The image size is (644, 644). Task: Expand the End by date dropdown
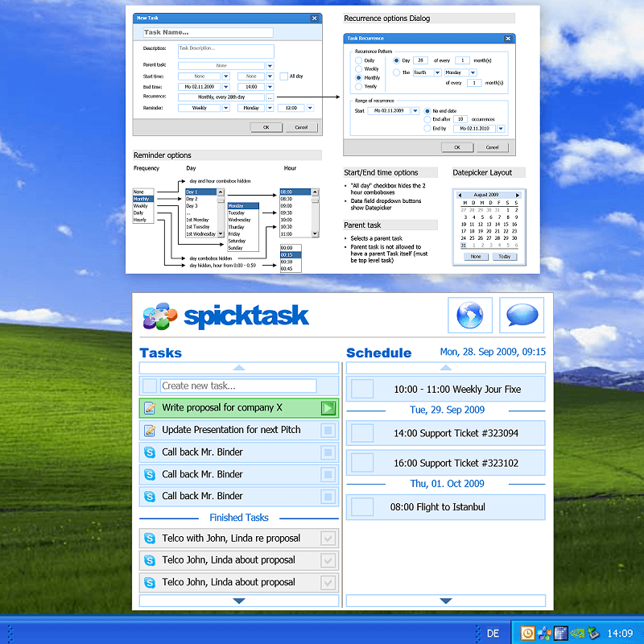500,129
